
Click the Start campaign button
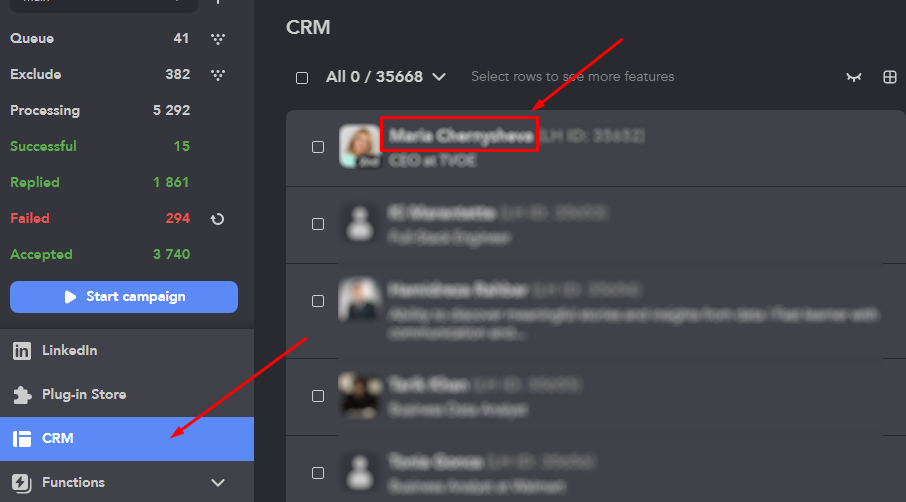pyautogui.click(x=124, y=297)
